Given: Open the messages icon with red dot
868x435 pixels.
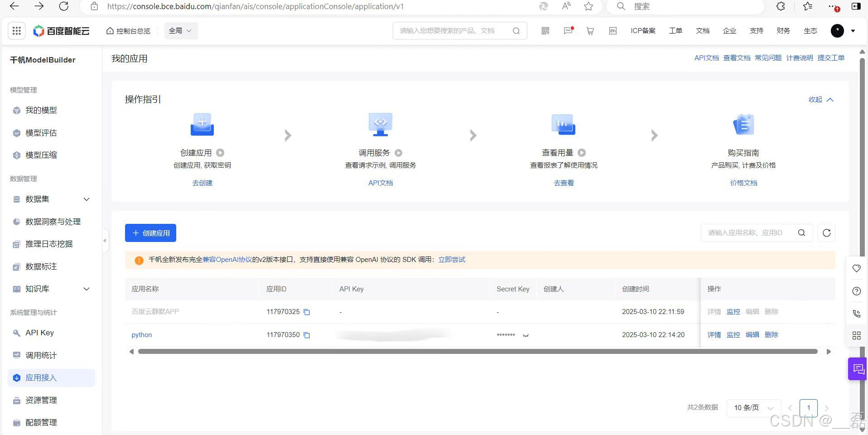Looking at the screenshot, I should [568, 31].
